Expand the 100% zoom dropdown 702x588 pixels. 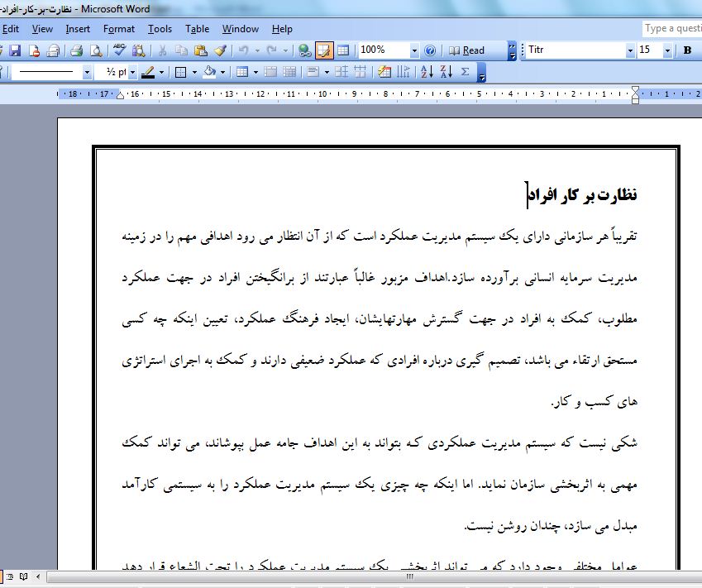click(414, 50)
